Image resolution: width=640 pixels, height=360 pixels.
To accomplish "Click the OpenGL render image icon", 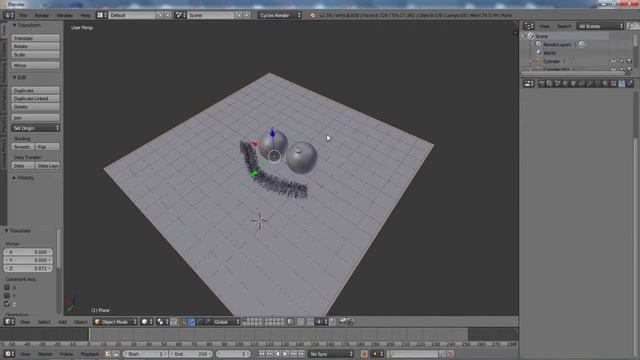I will [x=343, y=322].
